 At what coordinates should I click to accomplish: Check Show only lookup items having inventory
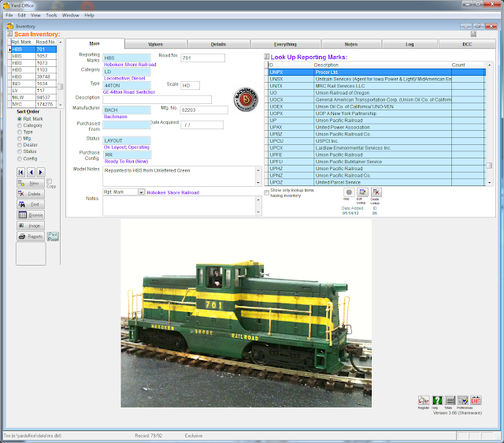coord(266,192)
